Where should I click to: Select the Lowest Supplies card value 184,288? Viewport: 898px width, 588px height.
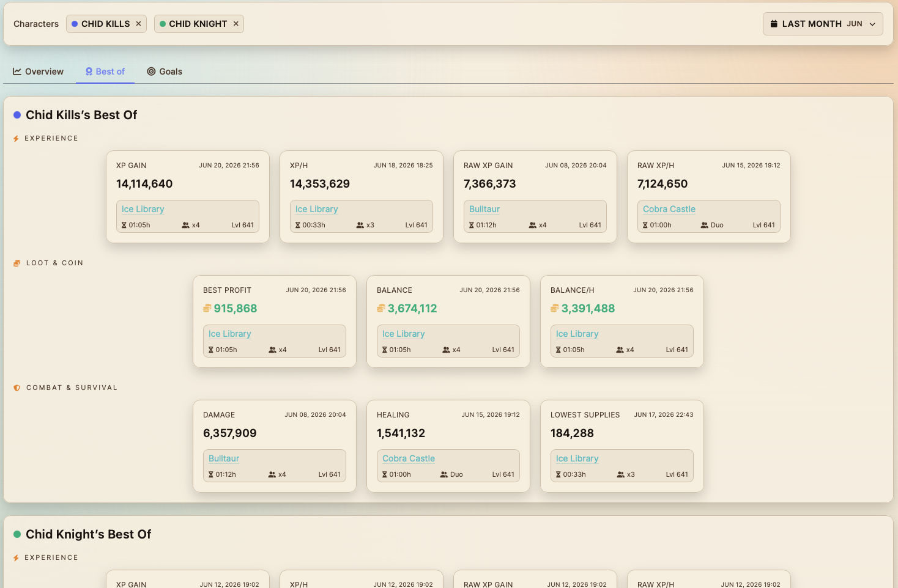pyautogui.click(x=572, y=433)
